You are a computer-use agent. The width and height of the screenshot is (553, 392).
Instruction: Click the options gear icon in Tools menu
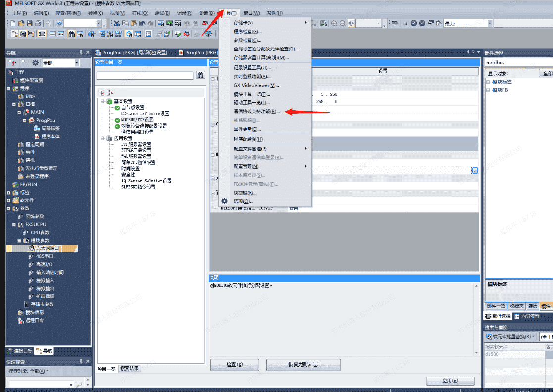coord(224,201)
